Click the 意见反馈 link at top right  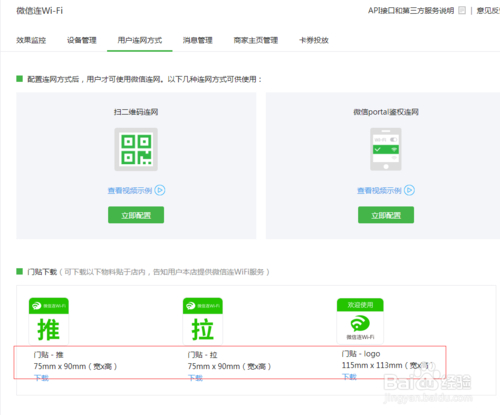[x=488, y=11]
